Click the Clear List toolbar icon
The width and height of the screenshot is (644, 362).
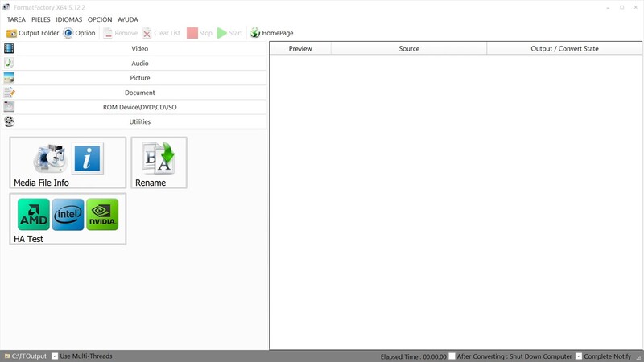[147, 33]
